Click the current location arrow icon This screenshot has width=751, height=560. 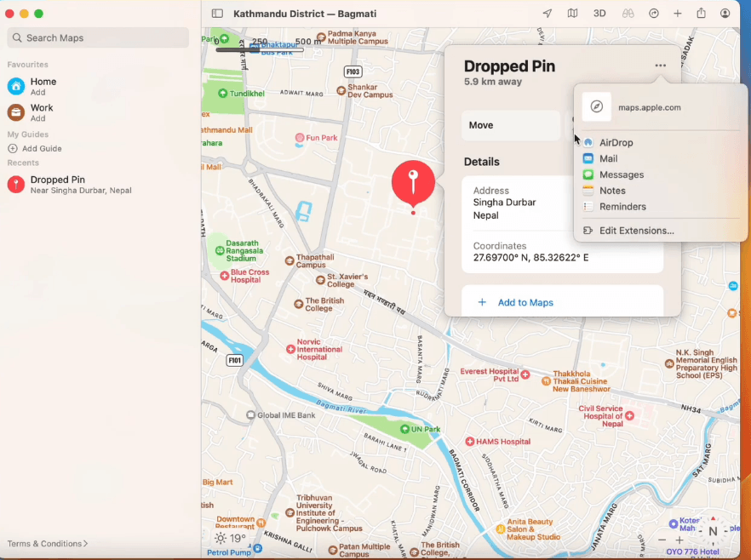tap(547, 14)
